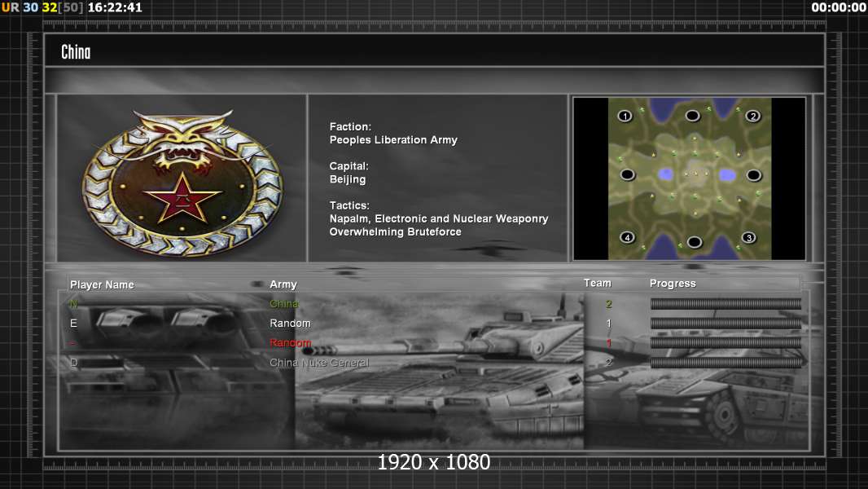Image resolution: width=868 pixels, height=489 pixels.
Task: Click the progress bar in the red player's row
Action: [x=726, y=343]
